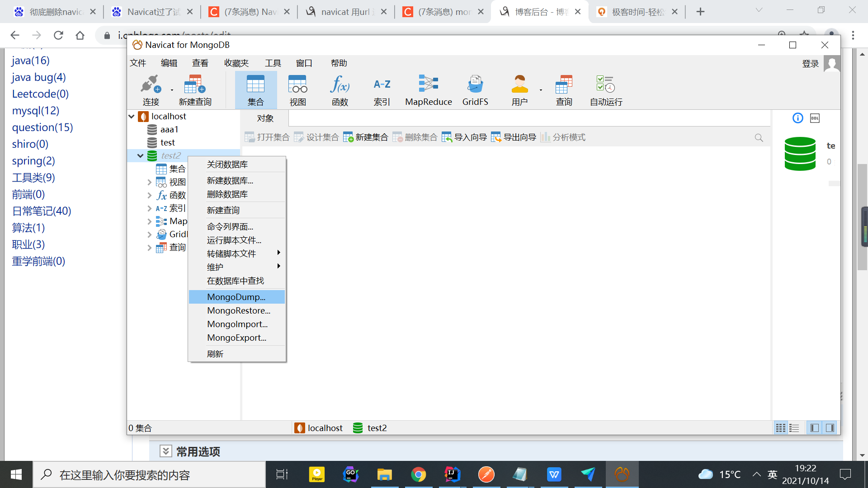Click the Chrome icon in taskbar
This screenshot has height=488, width=868.
[418, 474]
